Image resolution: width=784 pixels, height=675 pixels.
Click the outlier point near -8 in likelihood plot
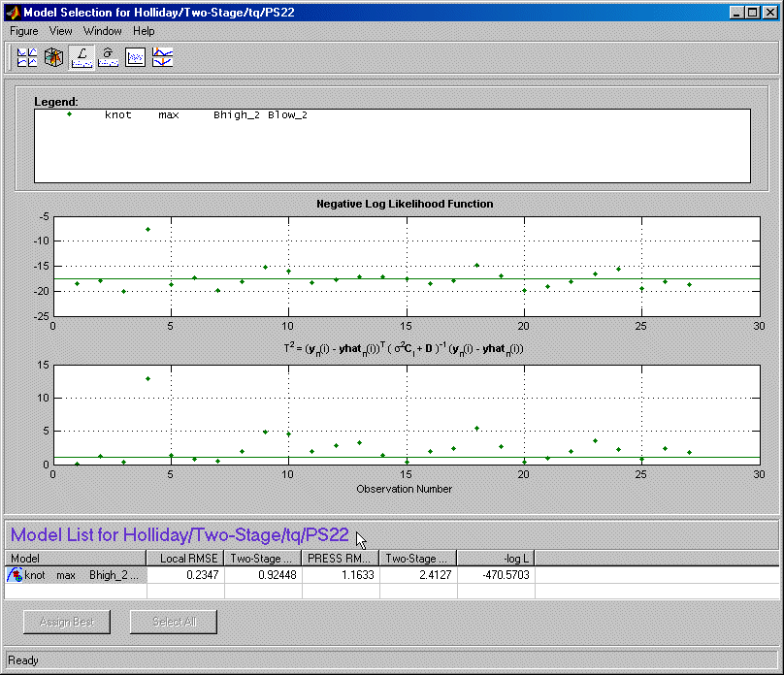point(148,229)
